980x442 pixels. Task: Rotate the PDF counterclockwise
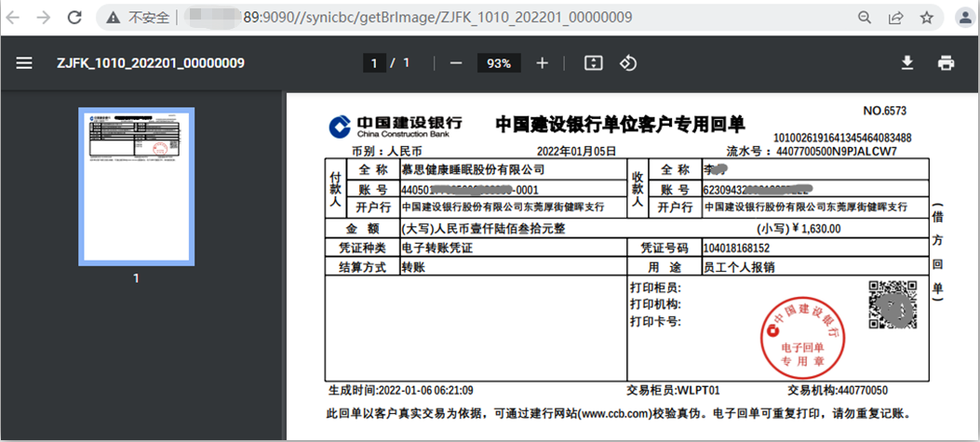coord(627,63)
